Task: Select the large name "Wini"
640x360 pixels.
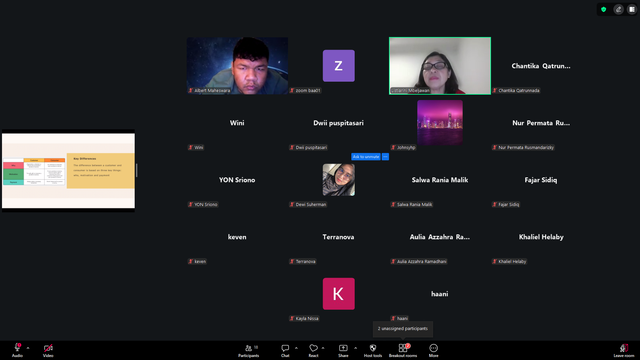Action: [237, 123]
